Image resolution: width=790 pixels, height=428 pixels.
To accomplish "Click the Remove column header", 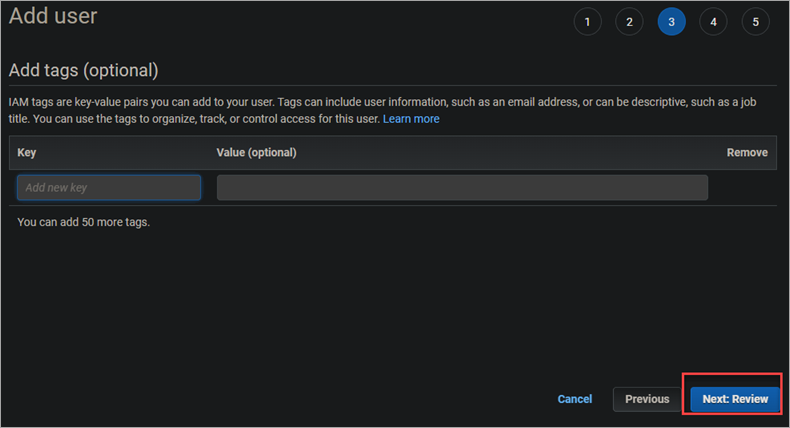I will (747, 153).
